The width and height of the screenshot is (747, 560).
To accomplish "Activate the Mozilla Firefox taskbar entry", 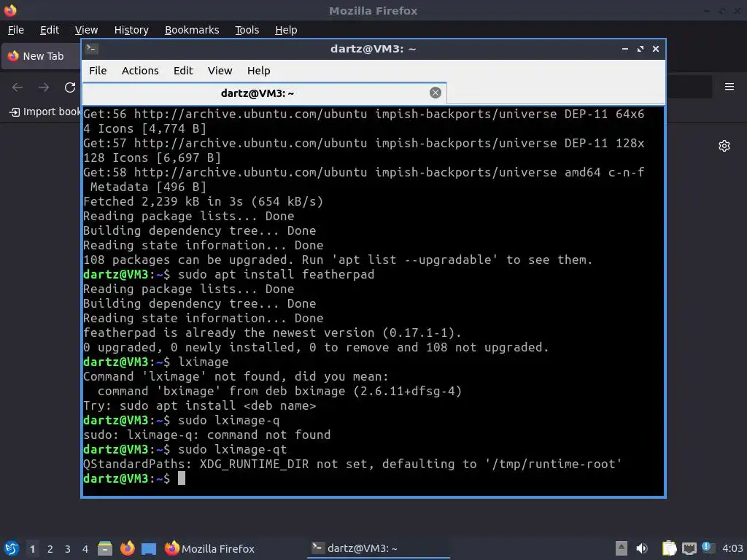I will click(x=209, y=548).
